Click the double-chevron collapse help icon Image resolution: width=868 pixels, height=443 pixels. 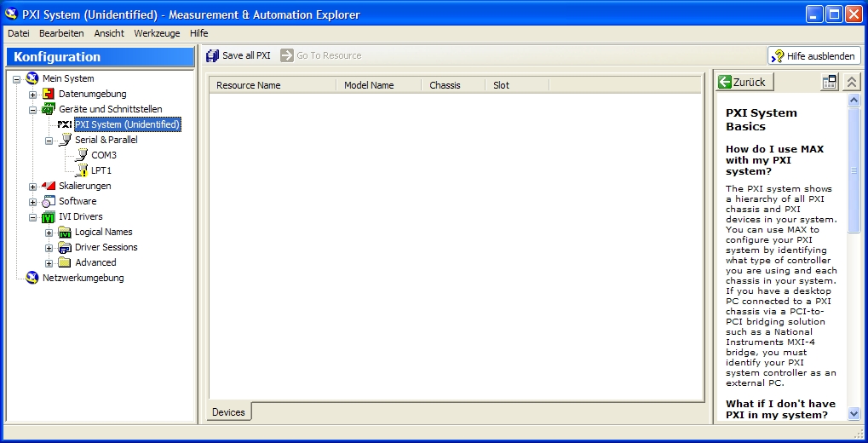coord(852,82)
